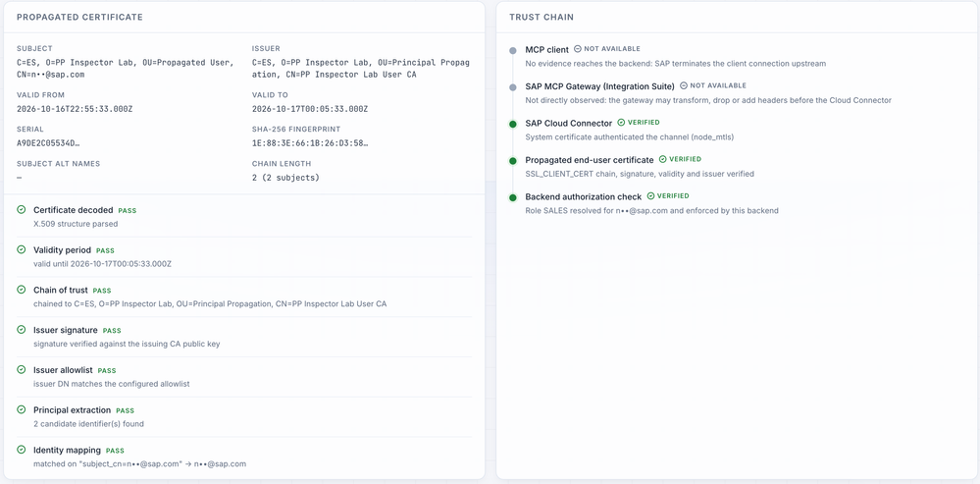Click the Validity period check icon
This screenshot has height=484, width=980.
22,249
